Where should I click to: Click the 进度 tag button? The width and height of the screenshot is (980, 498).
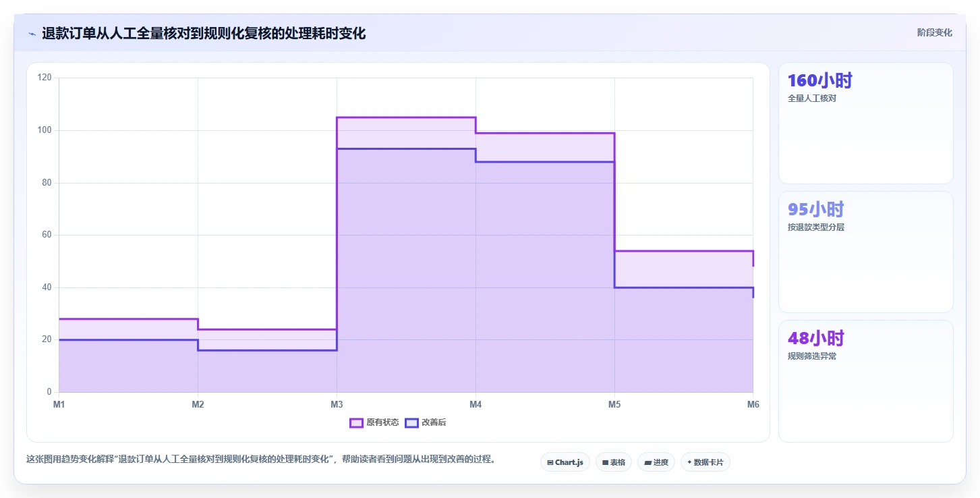click(656, 462)
